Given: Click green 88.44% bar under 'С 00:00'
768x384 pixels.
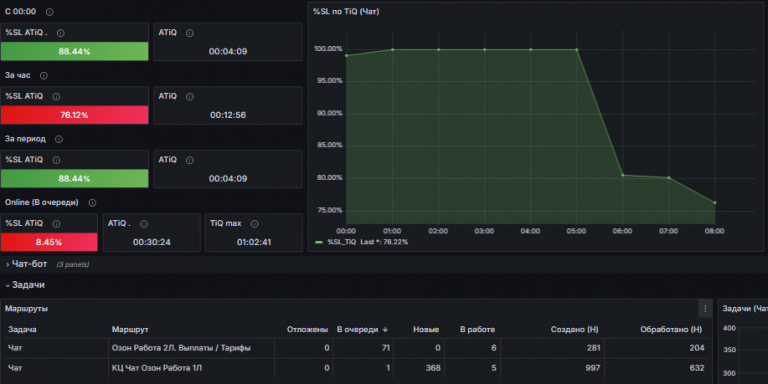Looking at the screenshot, I should pos(74,51).
